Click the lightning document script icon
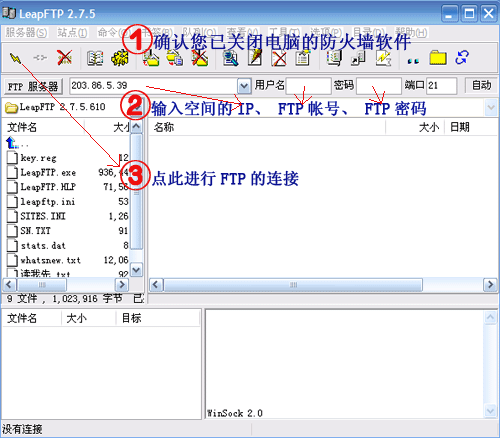500x438 pixels. click(383, 58)
